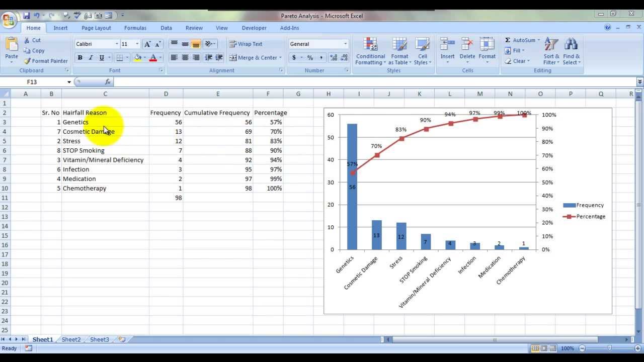Set Top Align vertical alignment
The image size is (644, 362).
(174, 44)
